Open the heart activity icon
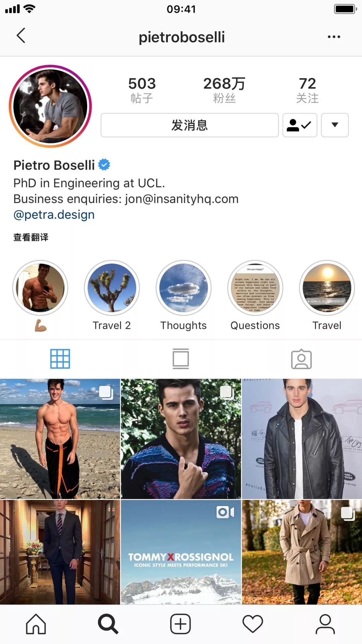The image size is (362, 644). pos(253,624)
